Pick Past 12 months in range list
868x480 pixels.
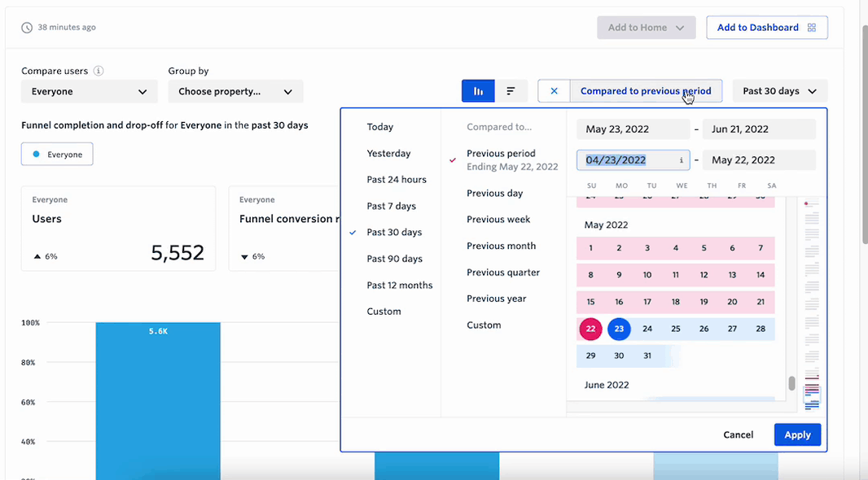pos(399,286)
